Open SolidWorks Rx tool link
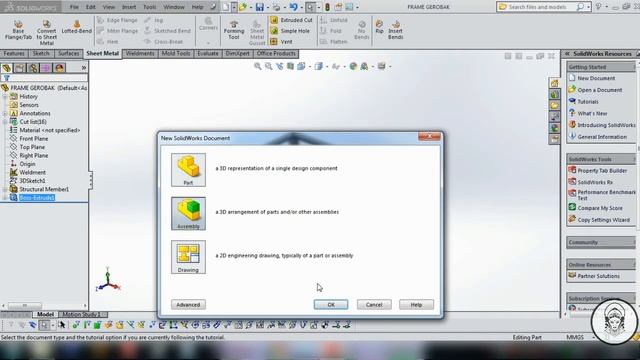640x360 pixels. click(x=595, y=182)
